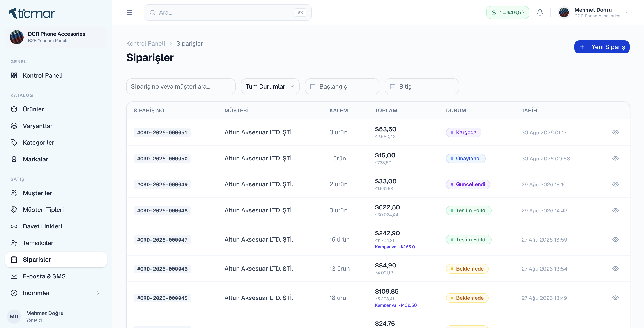Viewport: 644px width, 328px height.
Task: Open the Mehmet Doğru profile dropdown chevron
Action: pos(627,12)
